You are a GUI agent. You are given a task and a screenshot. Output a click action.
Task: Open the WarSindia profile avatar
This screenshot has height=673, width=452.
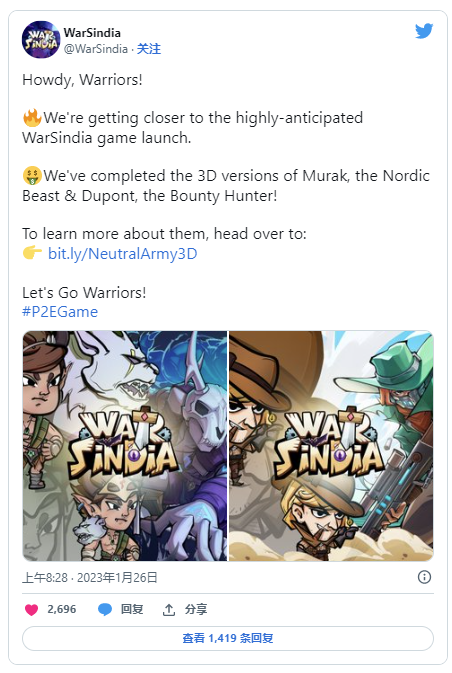click(x=41, y=40)
